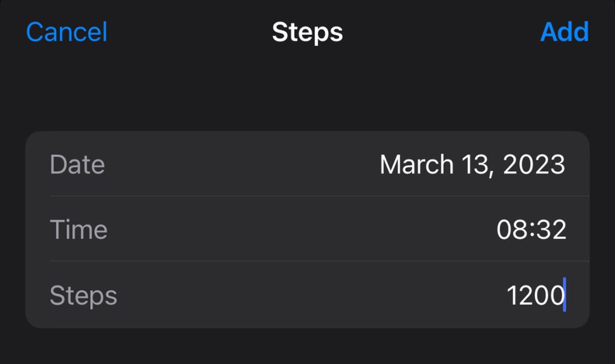Click the word March in the date value

click(x=416, y=165)
